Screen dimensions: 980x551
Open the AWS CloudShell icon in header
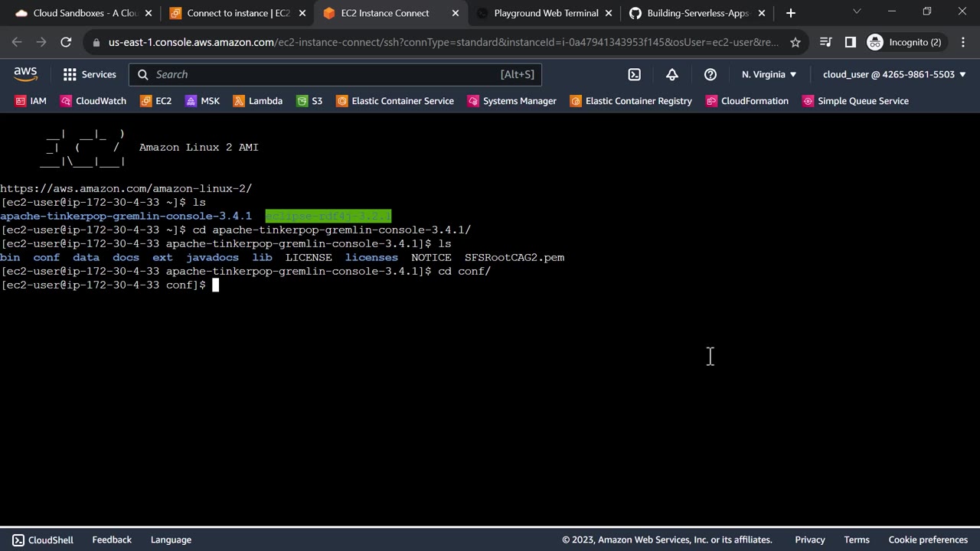click(x=634, y=74)
